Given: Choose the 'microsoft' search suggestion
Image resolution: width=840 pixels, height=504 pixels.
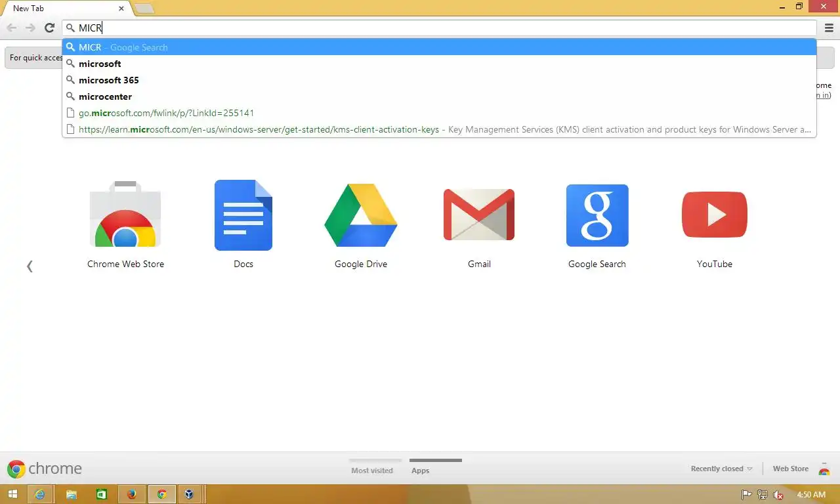Looking at the screenshot, I should click(439, 64).
